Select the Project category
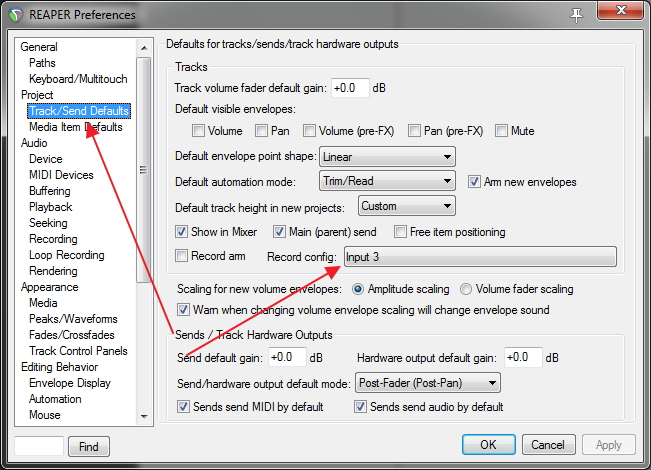 click(x=37, y=95)
